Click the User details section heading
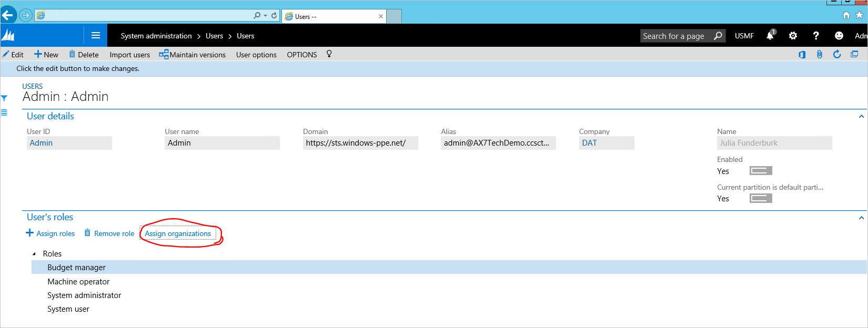Viewport: 868px width, 328px height. click(51, 116)
